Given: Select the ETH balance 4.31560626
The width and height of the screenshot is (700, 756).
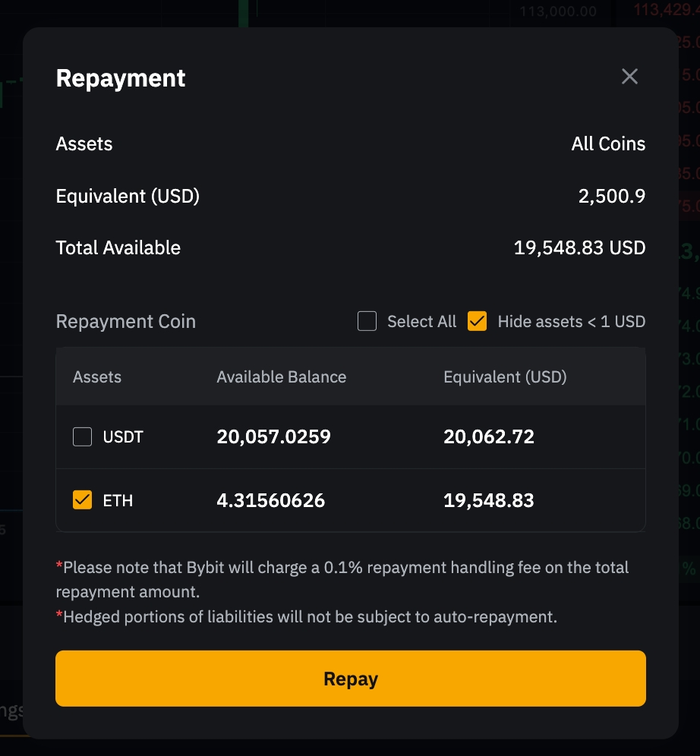Looking at the screenshot, I should 270,501.
